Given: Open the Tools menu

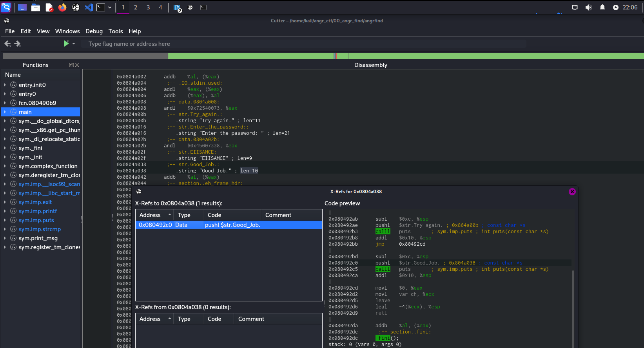Looking at the screenshot, I should (x=116, y=31).
